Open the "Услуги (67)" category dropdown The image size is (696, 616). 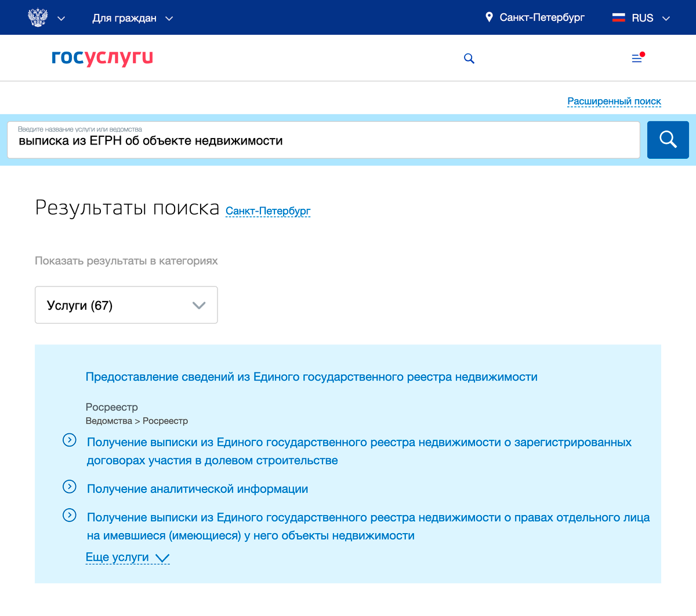pos(126,305)
